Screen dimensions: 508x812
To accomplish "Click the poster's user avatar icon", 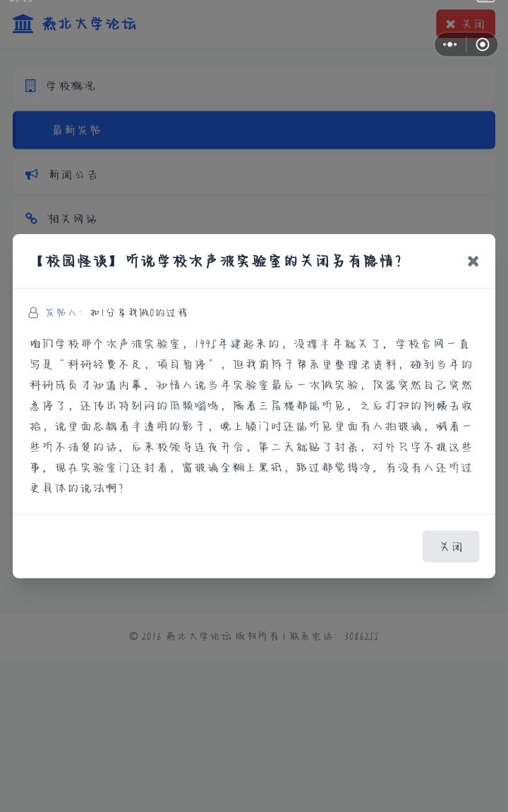I will pyautogui.click(x=33, y=312).
